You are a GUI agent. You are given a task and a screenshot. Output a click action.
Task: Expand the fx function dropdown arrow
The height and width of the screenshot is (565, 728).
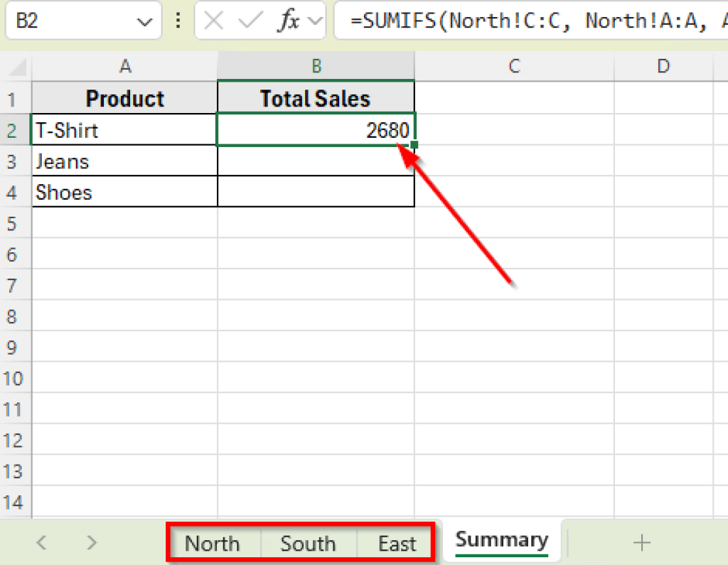[315, 21]
